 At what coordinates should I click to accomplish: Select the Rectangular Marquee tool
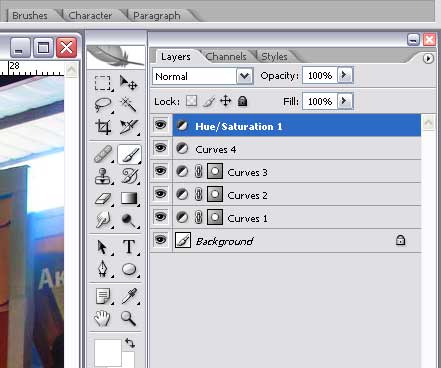pos(102,83)
